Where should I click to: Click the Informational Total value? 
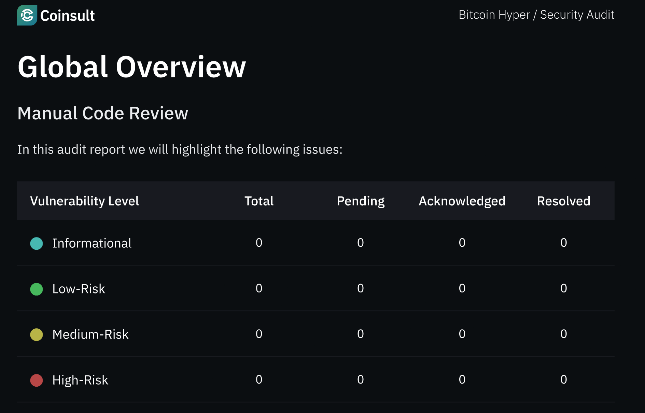pos(259,243)
